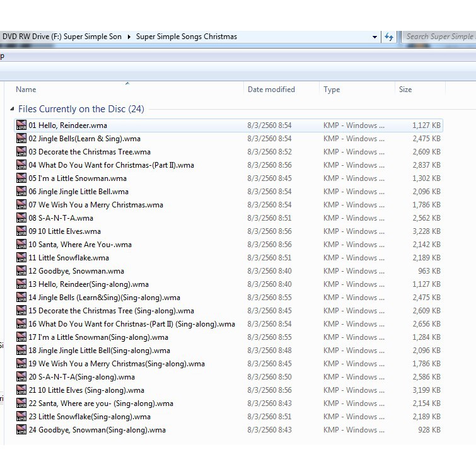Screen dimensions: 476x476
Task: Select the icon of 24 Goodbye, Snowman(Sing-along)
Action: pyautogui.click(x=21, y=430)
